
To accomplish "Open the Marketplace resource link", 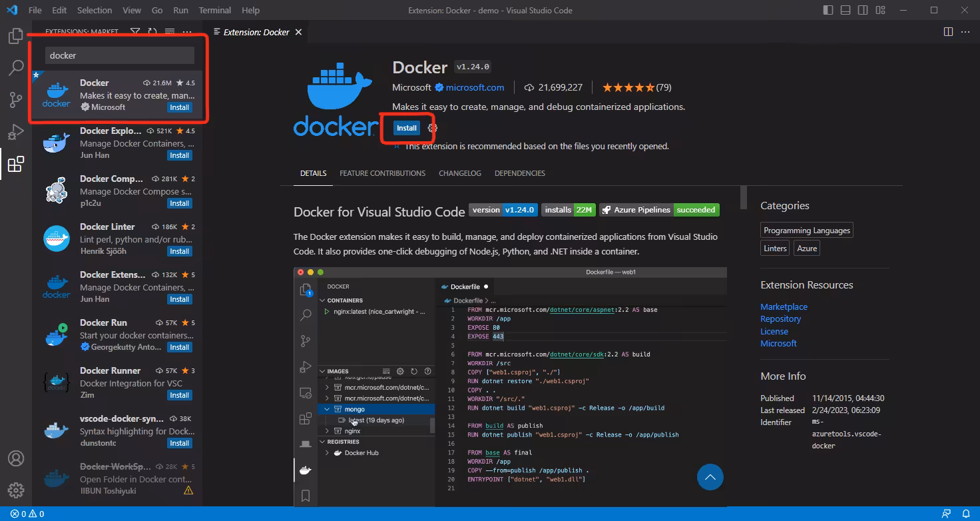I will pos(784,306).
